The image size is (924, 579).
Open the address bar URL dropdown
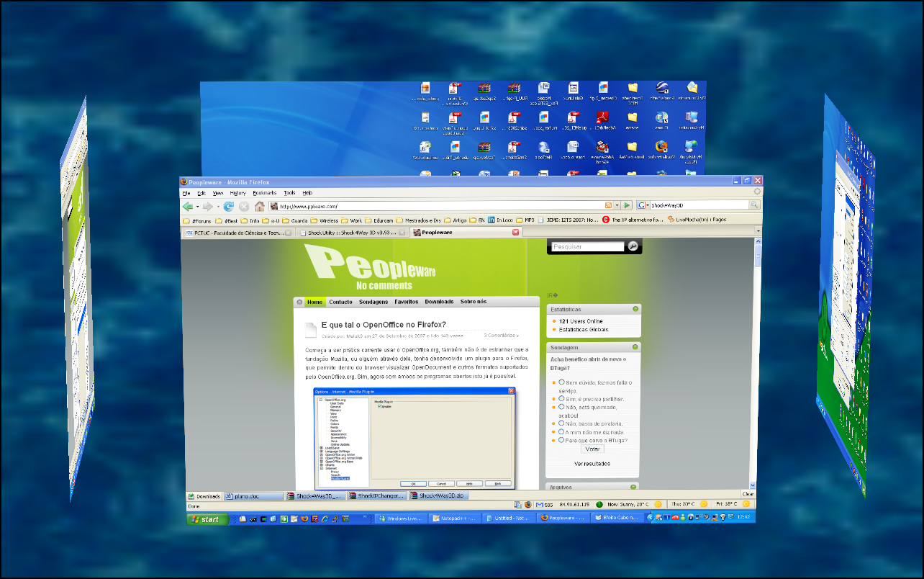617,206
